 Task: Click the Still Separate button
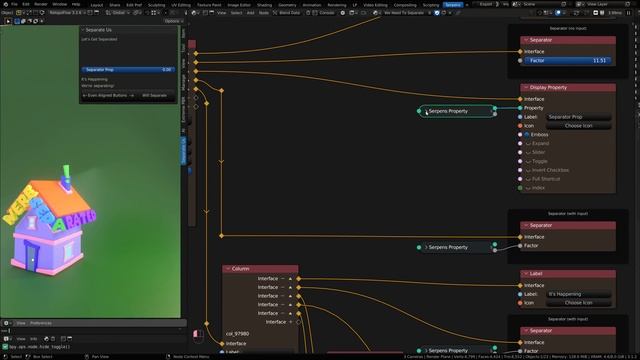(x=156, y=96)
